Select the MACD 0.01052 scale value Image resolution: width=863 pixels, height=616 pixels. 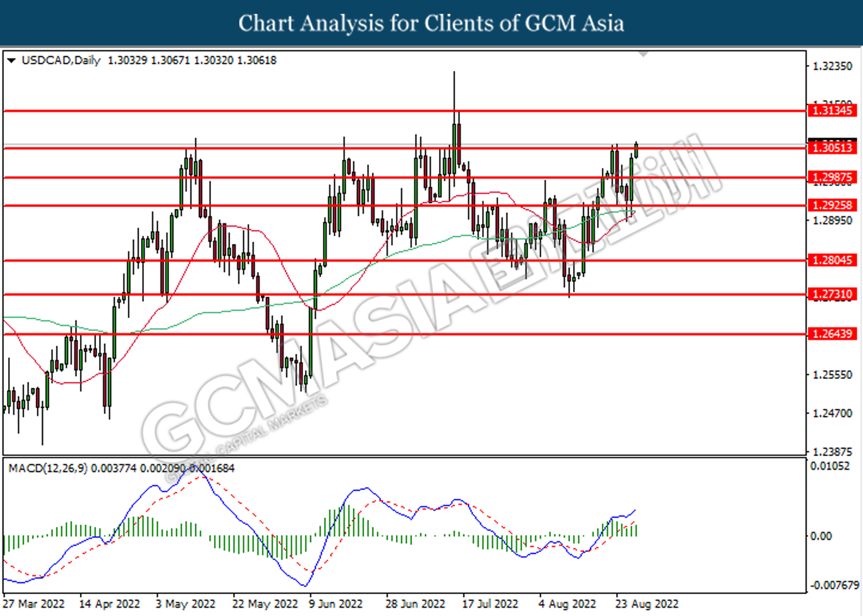coord(830,466)
